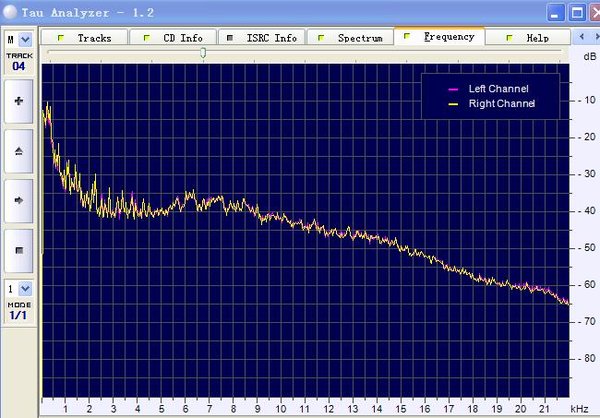Click the Left Channel legend label
Image resolution: width=600 pixels, height=418 pixels.
(x=499, y=89)
